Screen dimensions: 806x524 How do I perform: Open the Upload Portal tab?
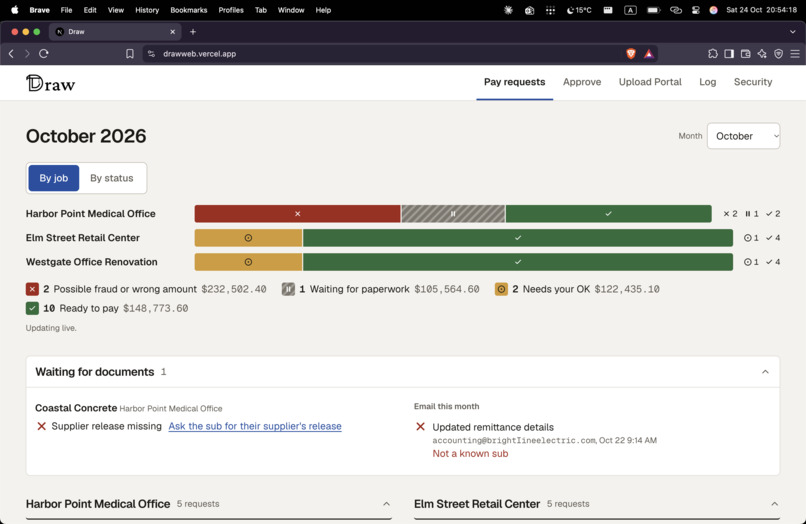tap(650, 82)
